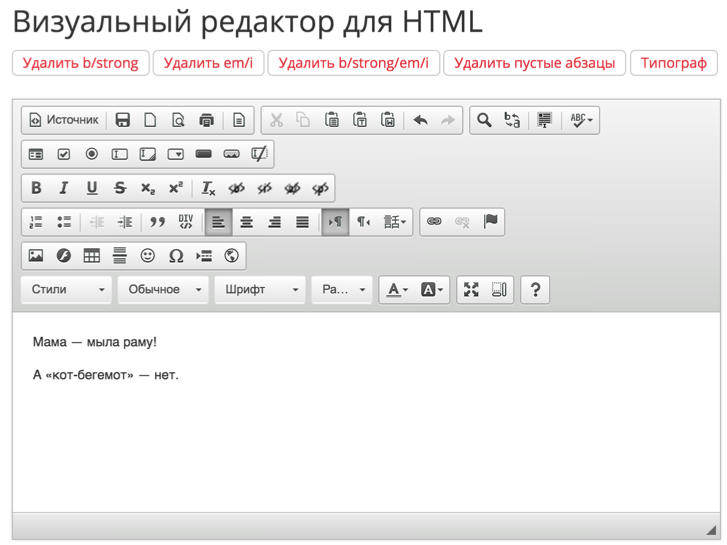The width and height of the screenshot is (727, 545).
Task: Insert a page break
Action: [x=204, y=256]
